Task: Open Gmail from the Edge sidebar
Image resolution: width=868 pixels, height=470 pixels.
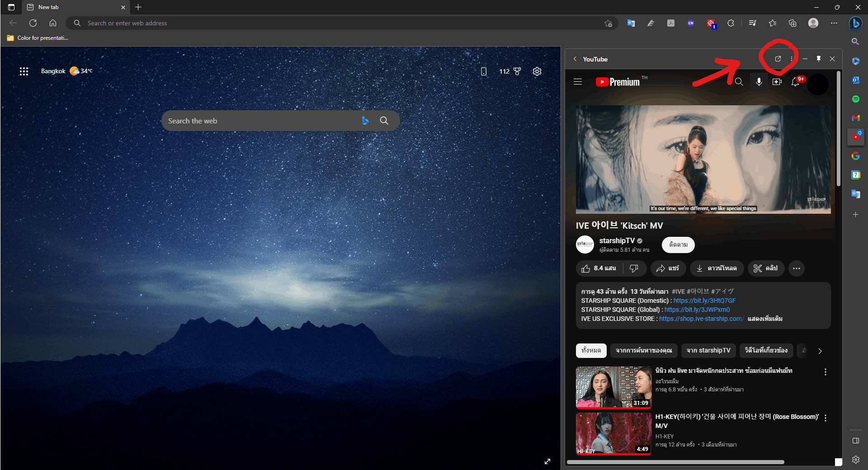Action: [x=855, y=118]
